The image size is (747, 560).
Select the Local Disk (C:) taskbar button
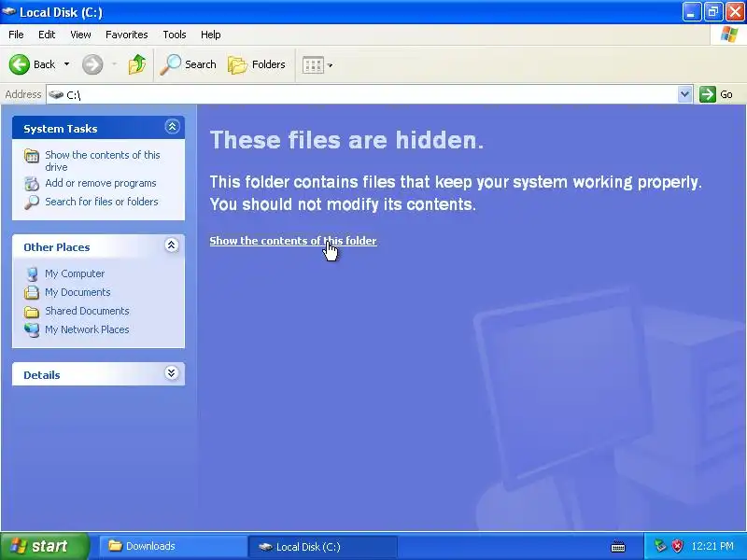(322, 547)
